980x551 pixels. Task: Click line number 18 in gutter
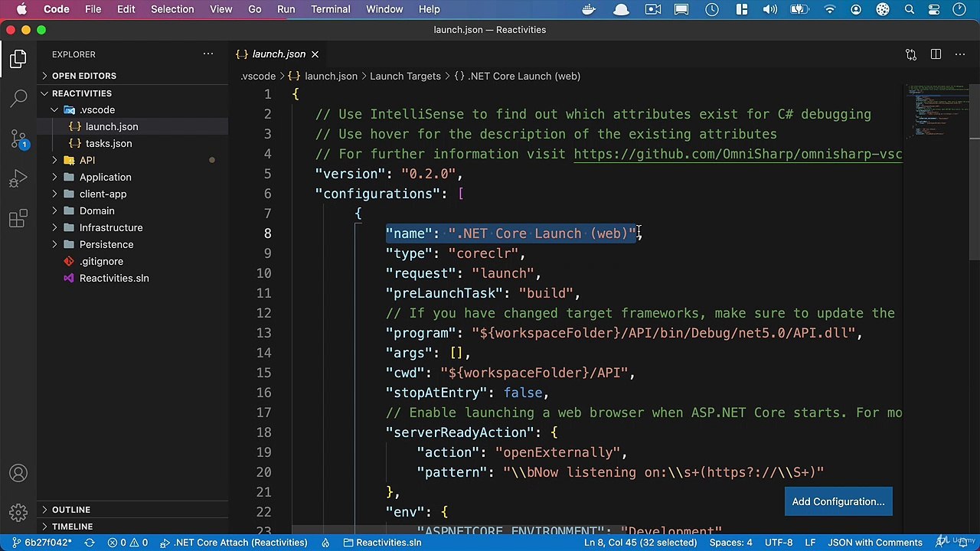pos(263,432)
